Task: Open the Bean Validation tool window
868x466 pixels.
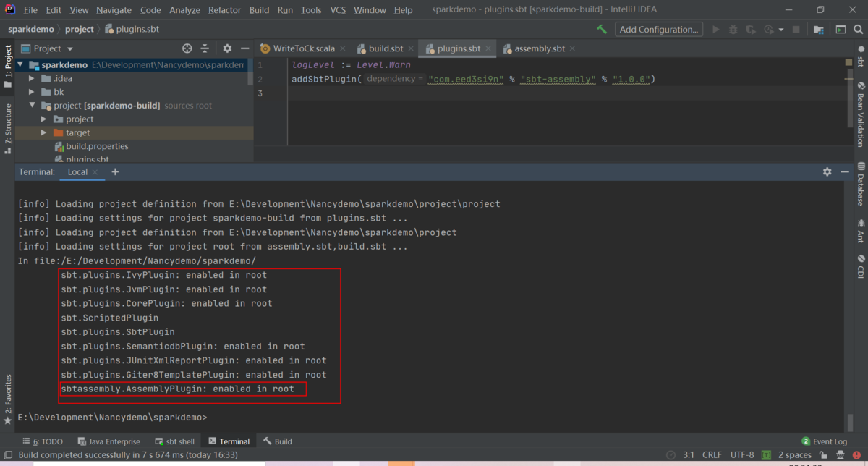Action: pos(861,114)
